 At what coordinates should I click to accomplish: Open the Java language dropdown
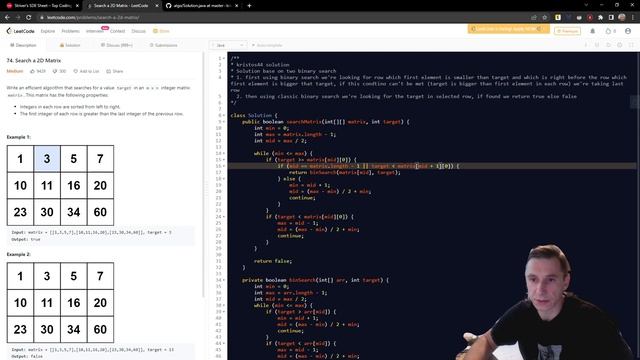coord(228,45)
